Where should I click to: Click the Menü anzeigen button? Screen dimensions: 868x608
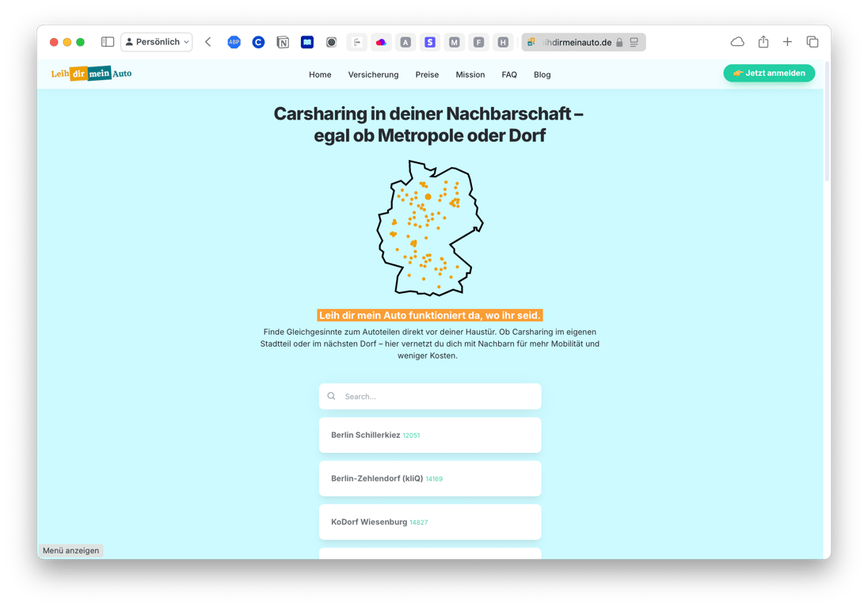point(70,549)
